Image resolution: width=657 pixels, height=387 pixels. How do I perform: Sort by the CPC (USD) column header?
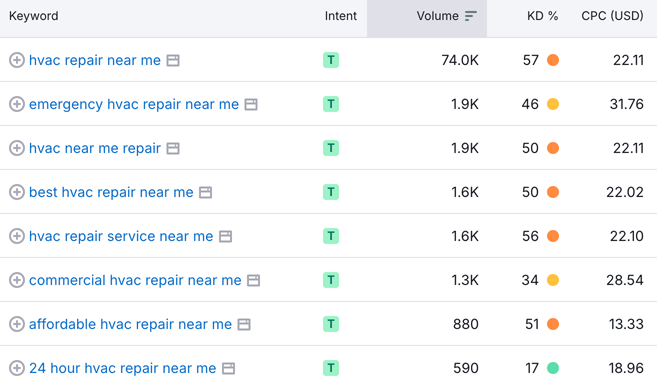coord(612,16)
